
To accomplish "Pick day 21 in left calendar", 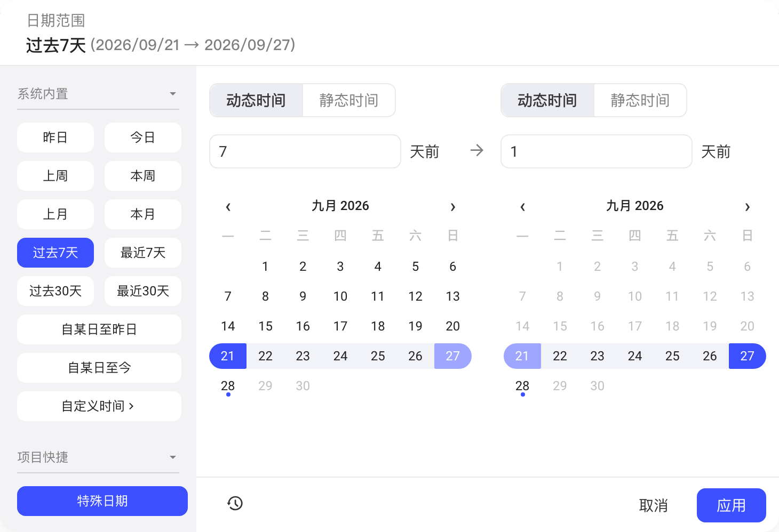I will point(228,356).
